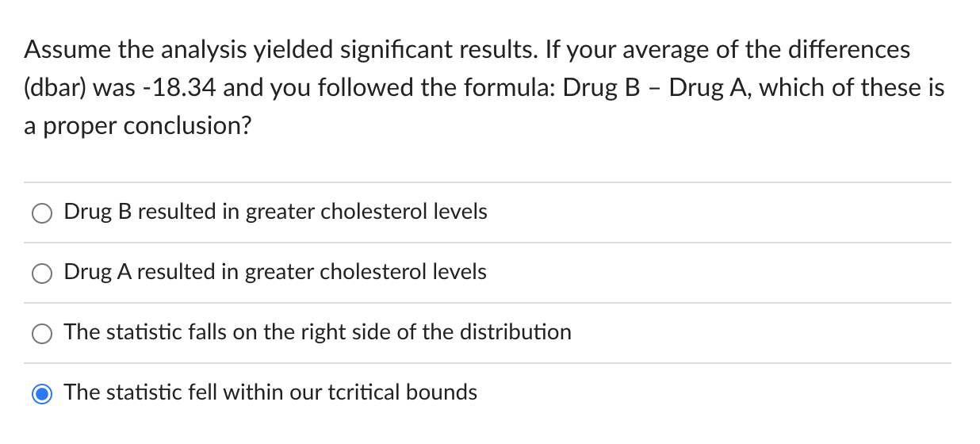Click the empty area right of the Drug B option
The image size is (980, 444).
(x=718, y=212)
